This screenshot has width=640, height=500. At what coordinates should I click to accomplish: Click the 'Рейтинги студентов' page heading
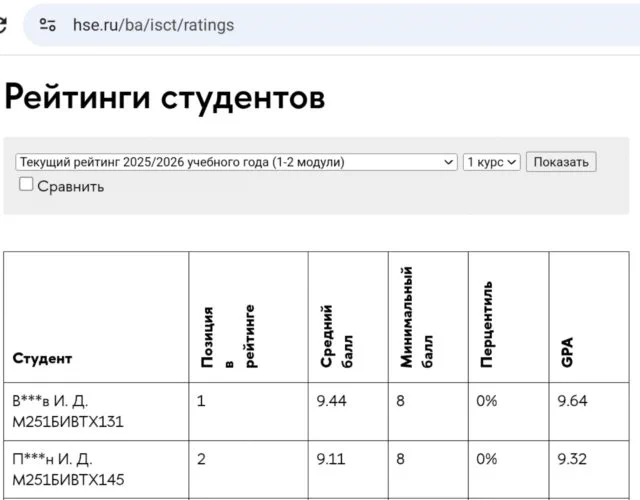pos(165,98)
